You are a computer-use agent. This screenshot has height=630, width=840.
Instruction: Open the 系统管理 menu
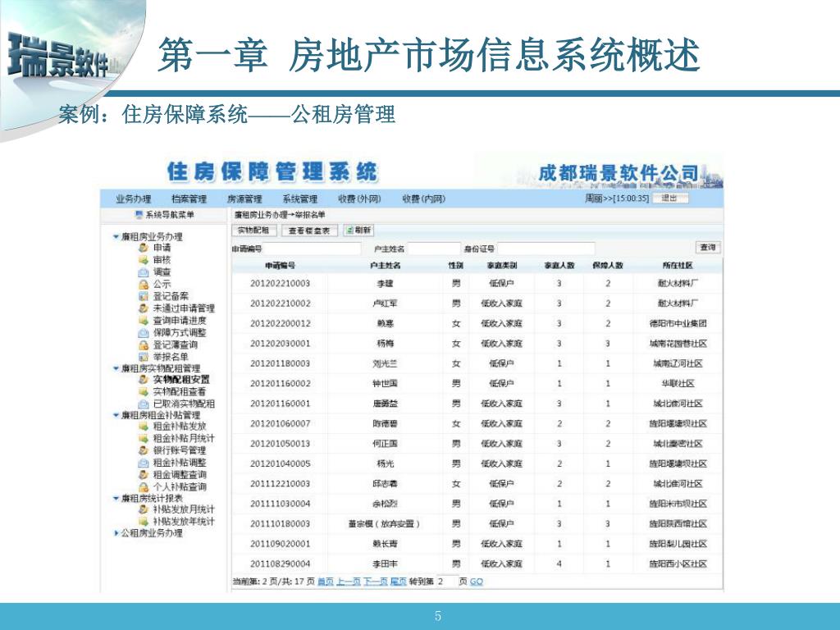click(x=300, y=199)
